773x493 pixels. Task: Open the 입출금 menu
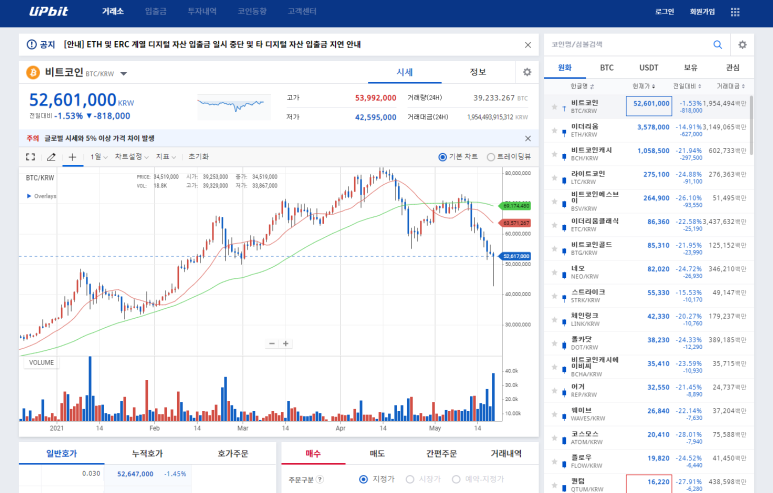(156, 11)
